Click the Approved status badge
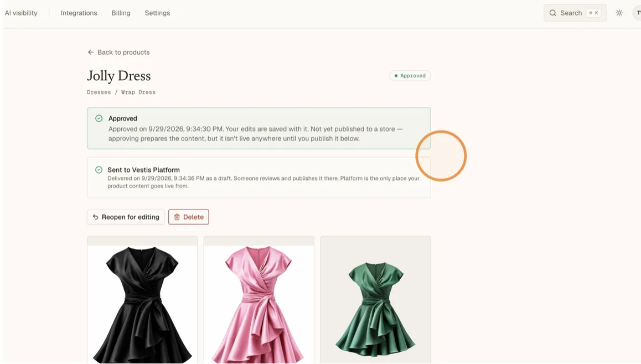 (x=410, y=76)
